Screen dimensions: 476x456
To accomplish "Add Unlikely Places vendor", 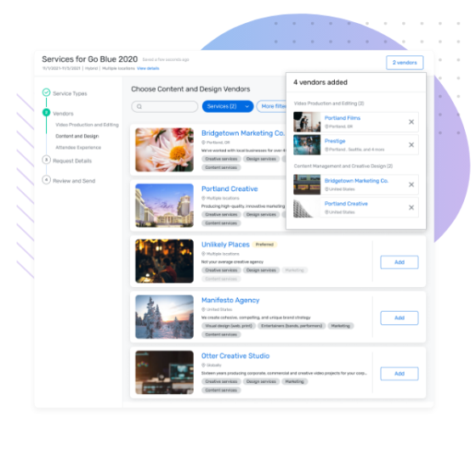I will (x=399, y=262).
